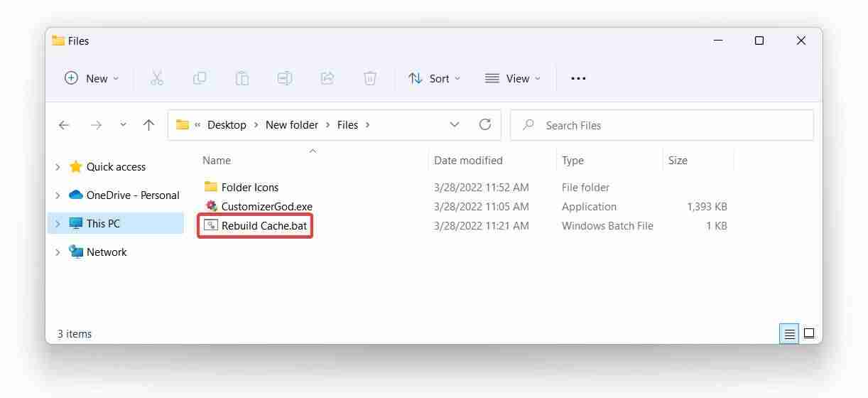Image resolution: width=868 pixels, height=398 pixels.
Task: Click the Delete trash icon
Action: point(370,78)
